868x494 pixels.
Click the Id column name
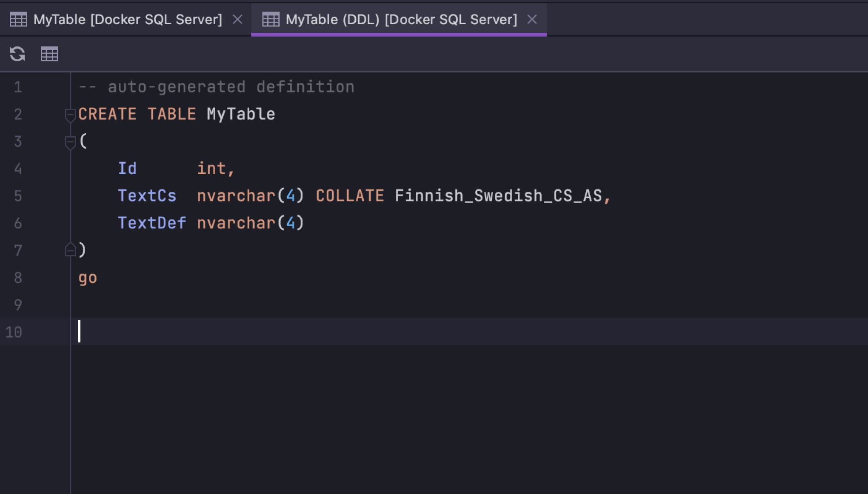click(127, 169)
